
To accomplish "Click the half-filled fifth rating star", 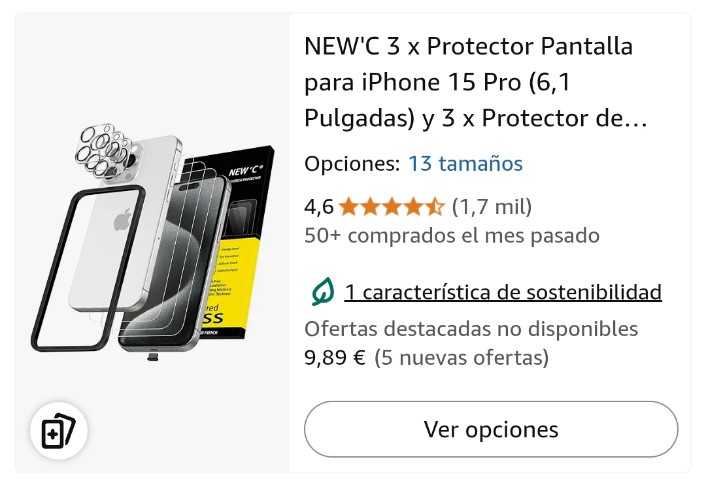I will pos(435,207).
